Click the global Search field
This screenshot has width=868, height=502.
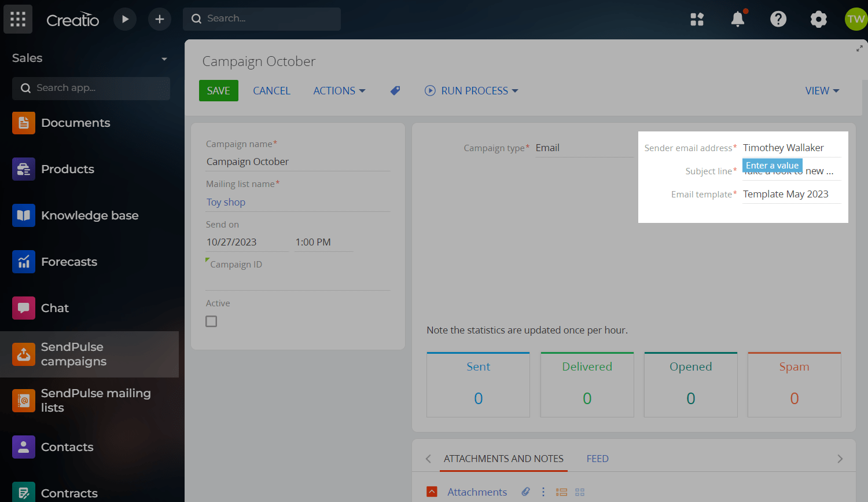pos(262,19)
